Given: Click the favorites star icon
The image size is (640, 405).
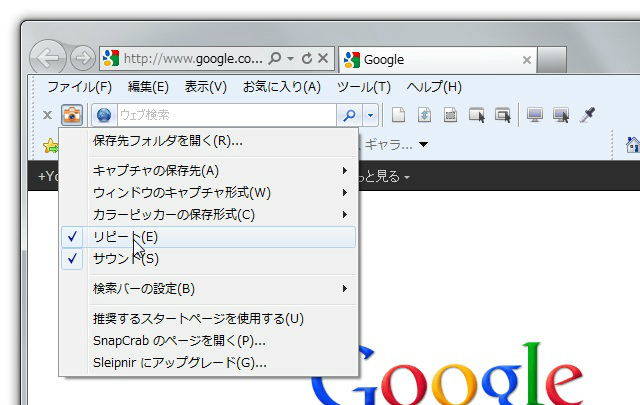Looking at the screenshot, I should [x=51, y=145].
